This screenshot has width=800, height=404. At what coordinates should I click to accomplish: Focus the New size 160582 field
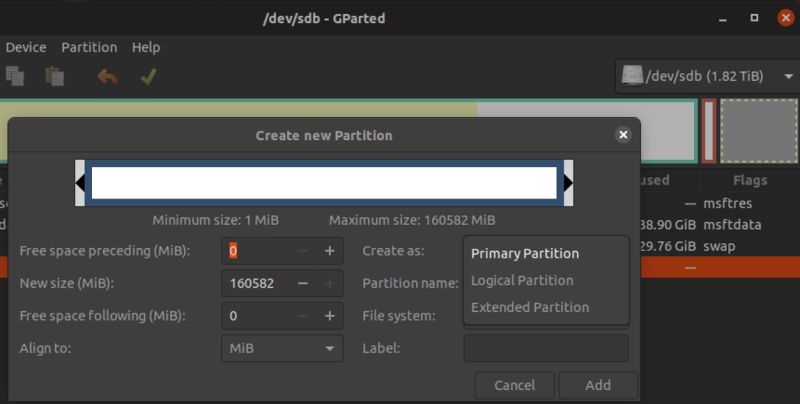tap(256, 283)
